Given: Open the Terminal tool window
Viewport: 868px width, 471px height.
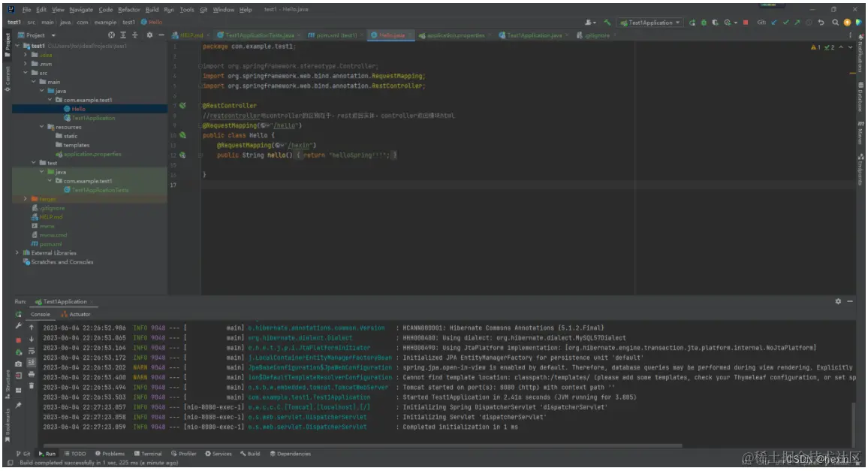Looking at the screenshot, I should [148, 453].
